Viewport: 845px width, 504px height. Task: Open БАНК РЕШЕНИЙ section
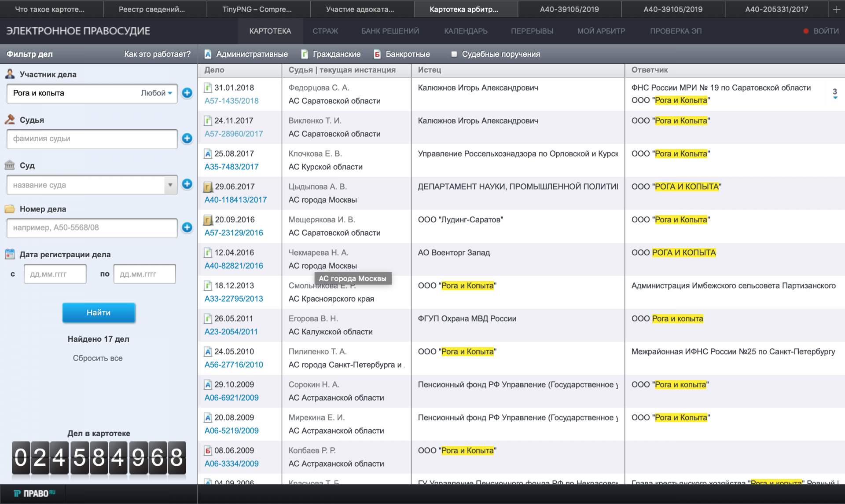click(x=390, y=31)
